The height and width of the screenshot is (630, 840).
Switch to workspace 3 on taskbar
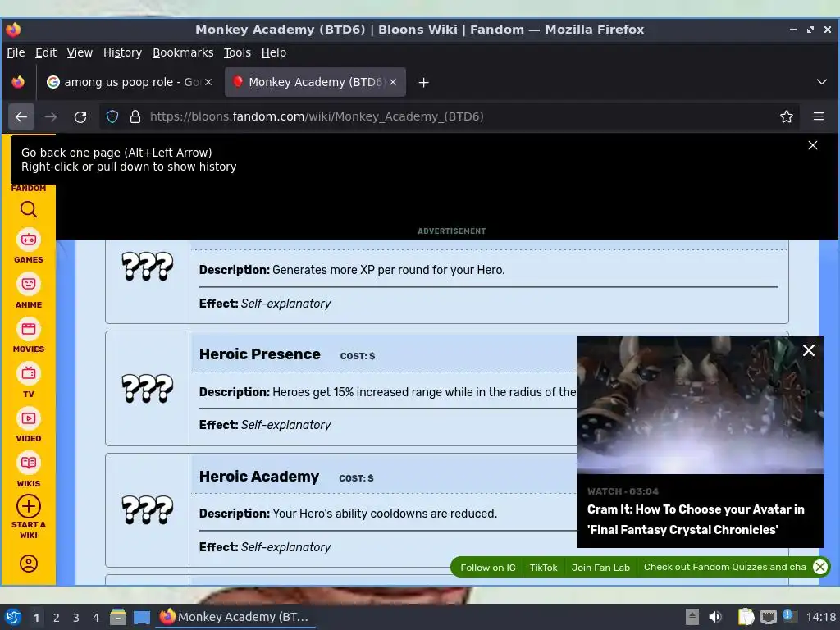76,618
